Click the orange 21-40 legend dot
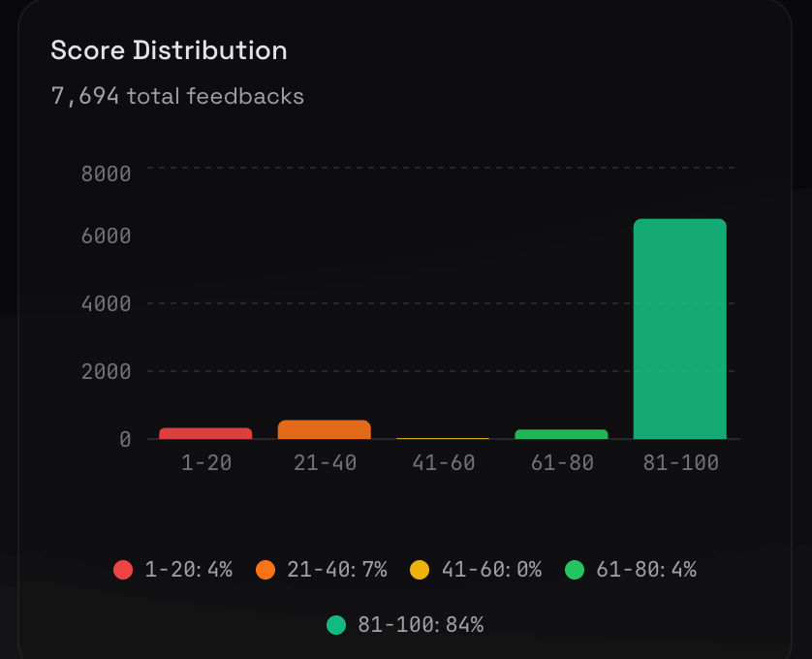Image resolution: width=812 pixels, height=659 pixels. 265,570
